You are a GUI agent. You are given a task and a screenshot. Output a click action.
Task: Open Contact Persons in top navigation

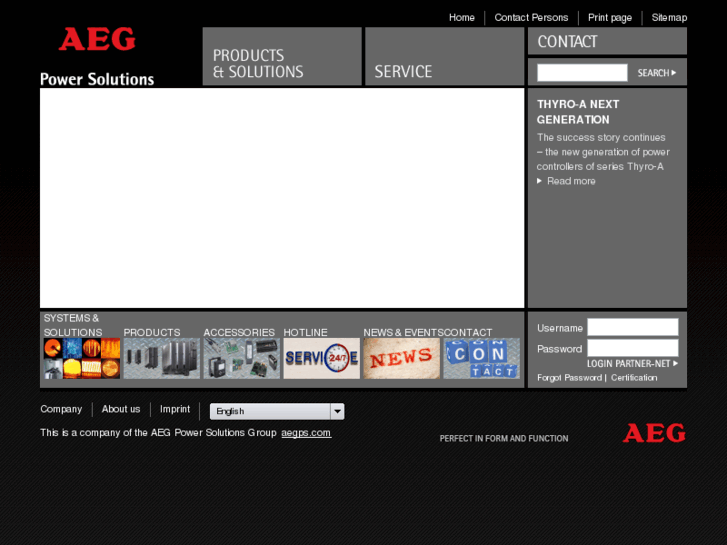pos(531,18)
